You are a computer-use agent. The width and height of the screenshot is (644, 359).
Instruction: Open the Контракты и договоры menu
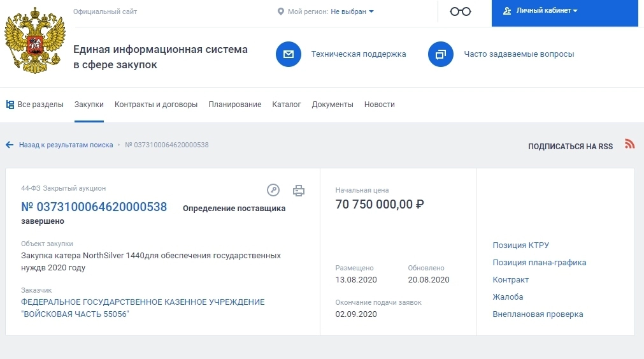[x=156, y=105]
